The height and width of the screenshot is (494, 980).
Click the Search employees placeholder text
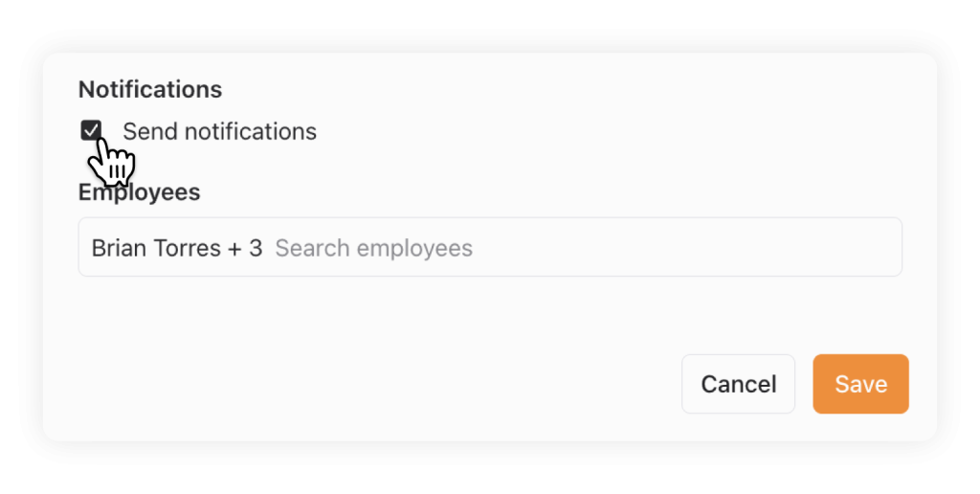374,248
